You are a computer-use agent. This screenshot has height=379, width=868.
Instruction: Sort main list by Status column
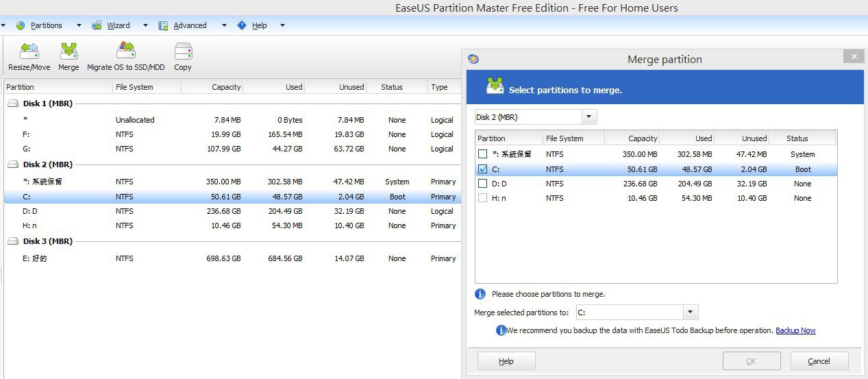[397, 87]
